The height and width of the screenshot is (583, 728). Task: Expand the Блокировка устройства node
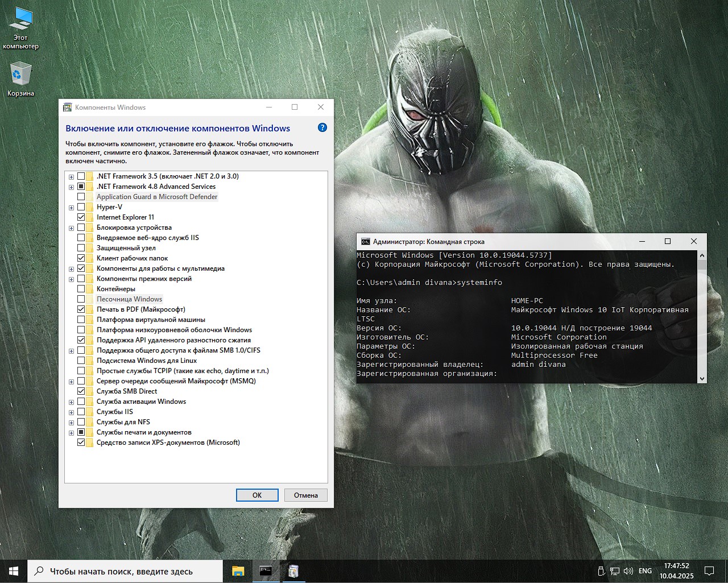(x=72, y=228)
